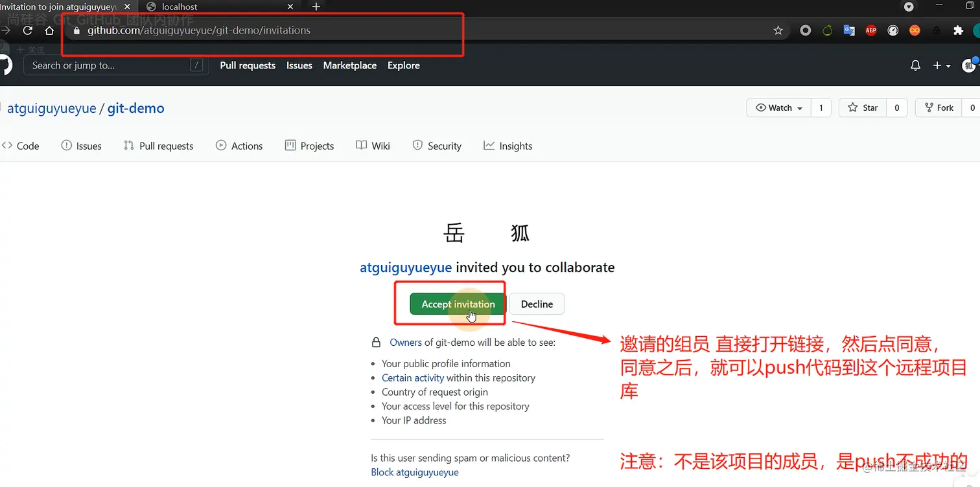Open the git-demo repository link
980x487 pixels.
[x=136, y=108]
